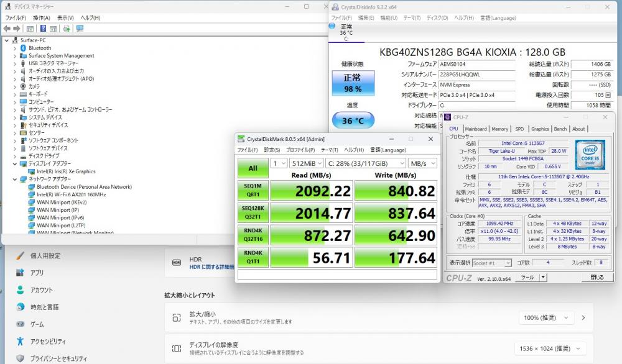Click the HDR icon in display settings
The image size is (622, 364).
click(177, 262)
